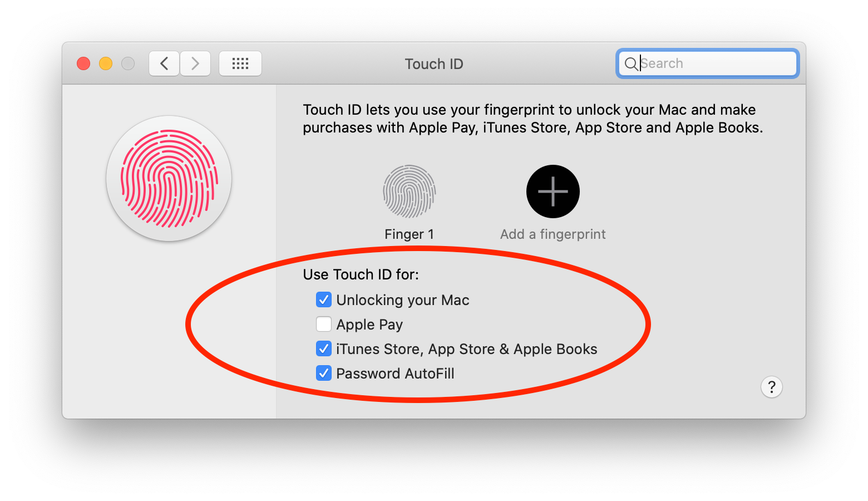Screen dimensions: 868x501
Task: Select the gray Finger 1 fingerprint
Action: (409, 191)
